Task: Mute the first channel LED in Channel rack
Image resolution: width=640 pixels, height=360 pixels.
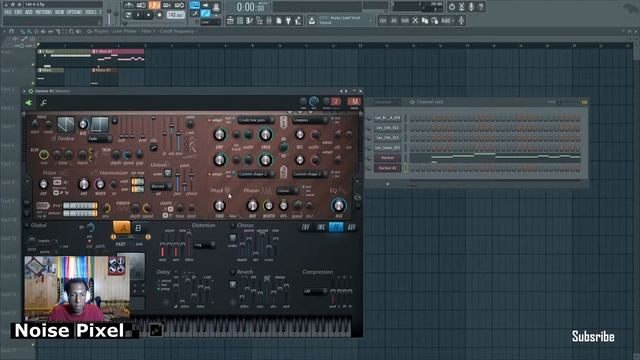Action: pos(369,118)
